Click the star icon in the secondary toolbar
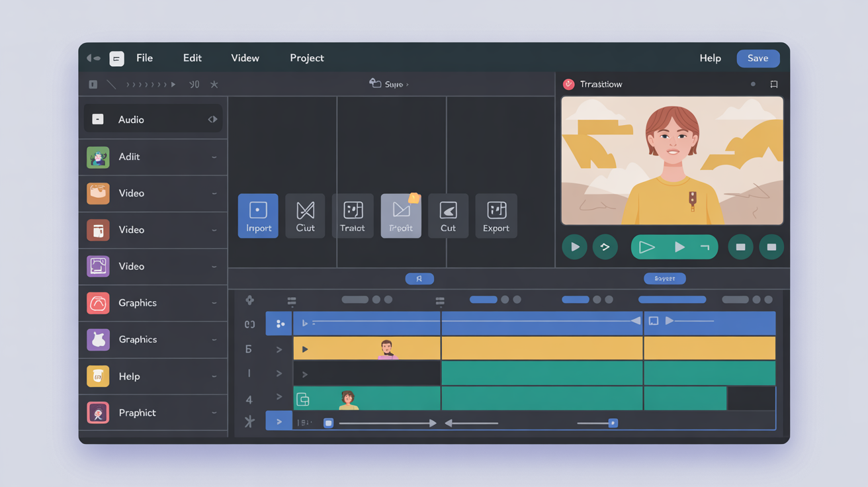868x487 pixels. 214,85
